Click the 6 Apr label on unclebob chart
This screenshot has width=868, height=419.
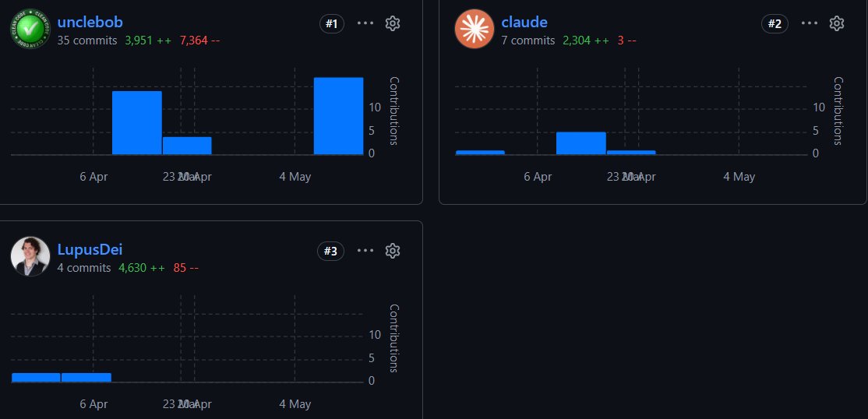tap(94, 177)
